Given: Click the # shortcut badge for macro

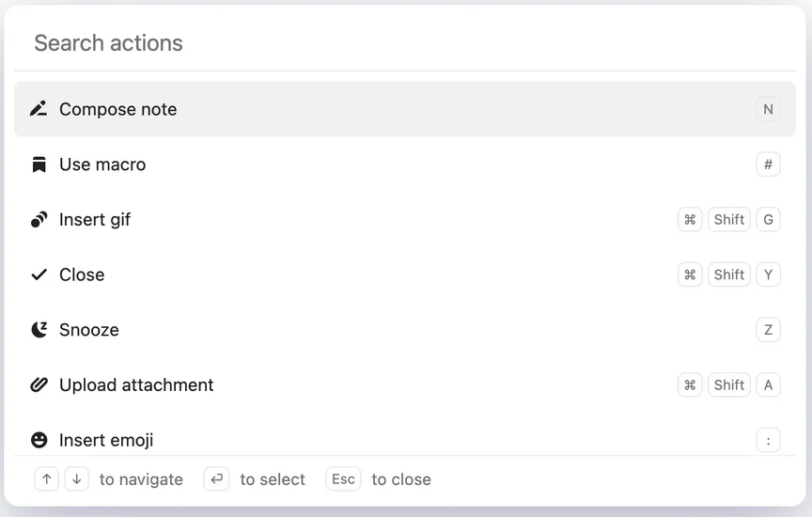Looking at the screenshot, I should [x=768, y=164].
